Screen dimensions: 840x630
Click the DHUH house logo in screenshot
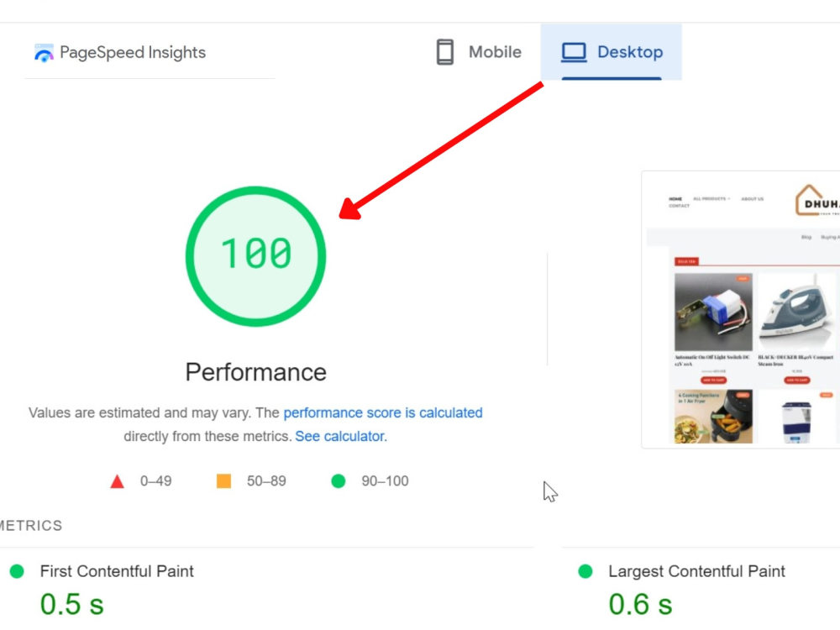817,201
